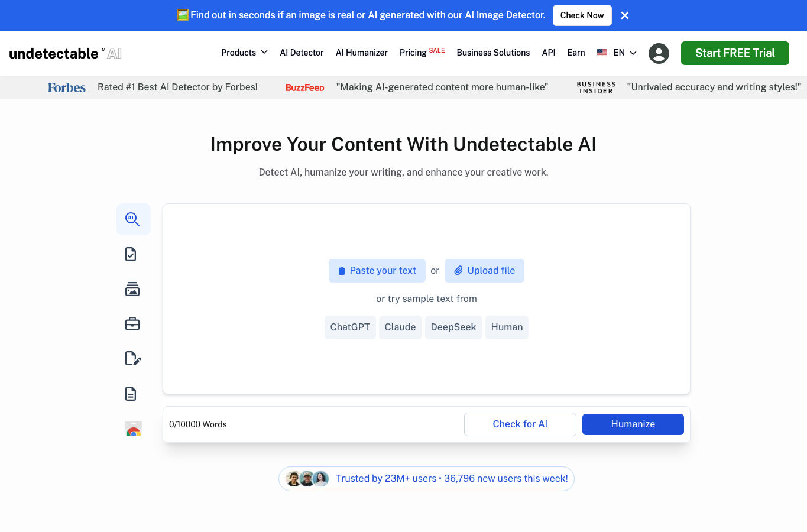This screenshot has height=532, width=807.
Task: Click '0/10000 Words' counter text
Action: (x=198, y=424)
